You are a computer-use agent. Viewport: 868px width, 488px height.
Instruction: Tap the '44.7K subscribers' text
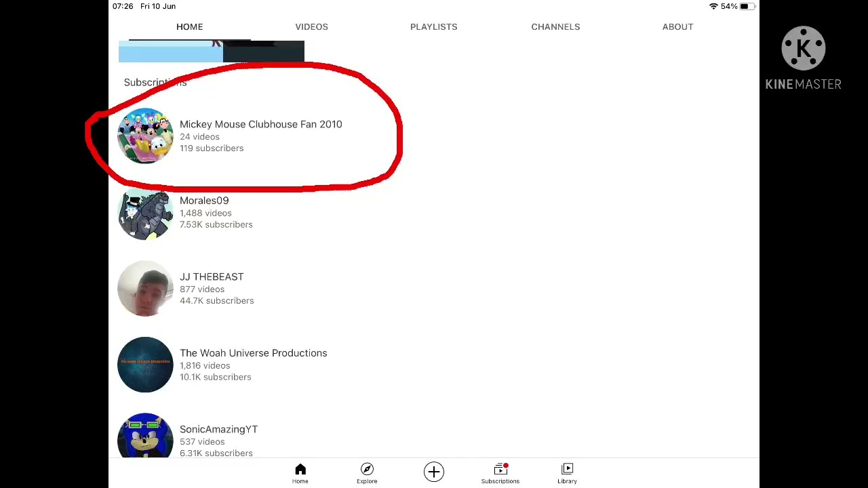217,301
